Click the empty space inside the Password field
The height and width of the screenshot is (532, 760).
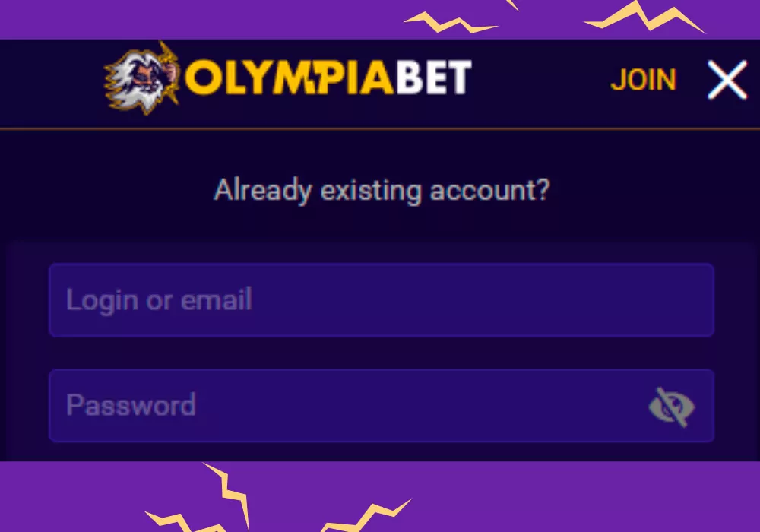418,406
